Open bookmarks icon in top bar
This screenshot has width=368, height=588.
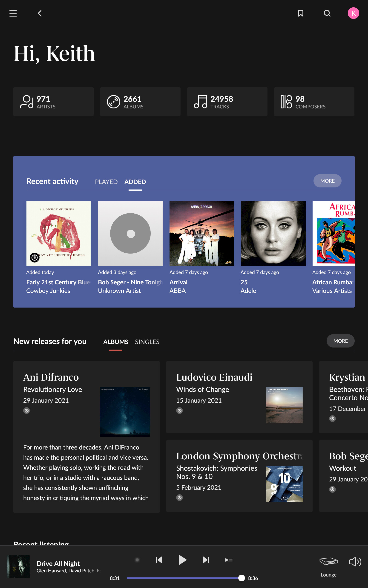coord(301,13)
